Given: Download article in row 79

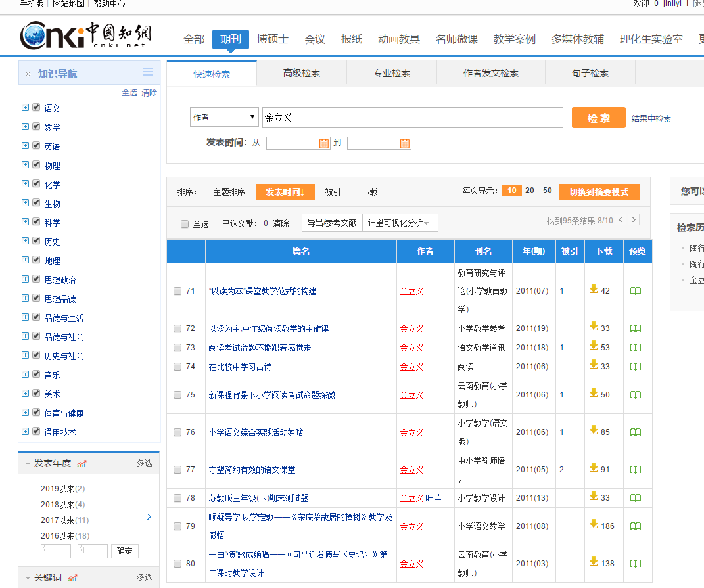Looking at the screenshot, I should 594,524.
